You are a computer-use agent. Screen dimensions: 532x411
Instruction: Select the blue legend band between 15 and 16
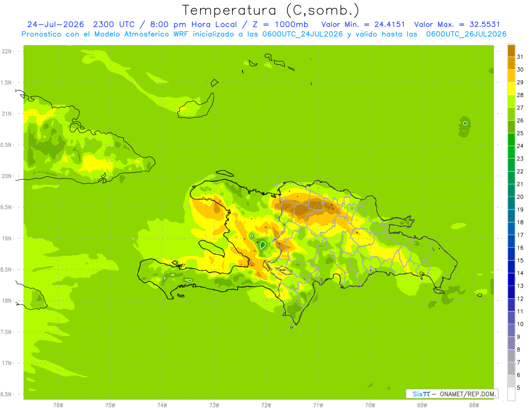(x=511, y=254)
